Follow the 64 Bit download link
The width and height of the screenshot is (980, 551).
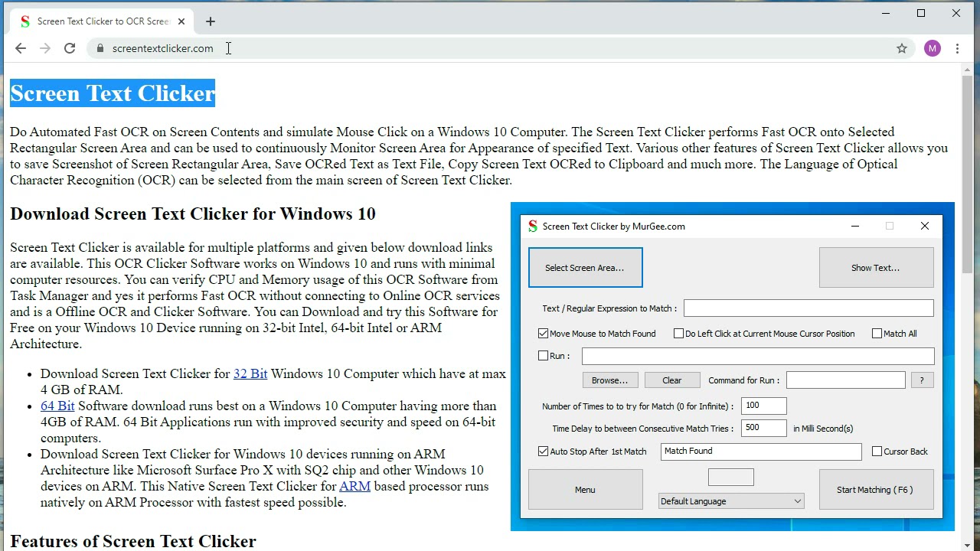[x=57, y=406]
